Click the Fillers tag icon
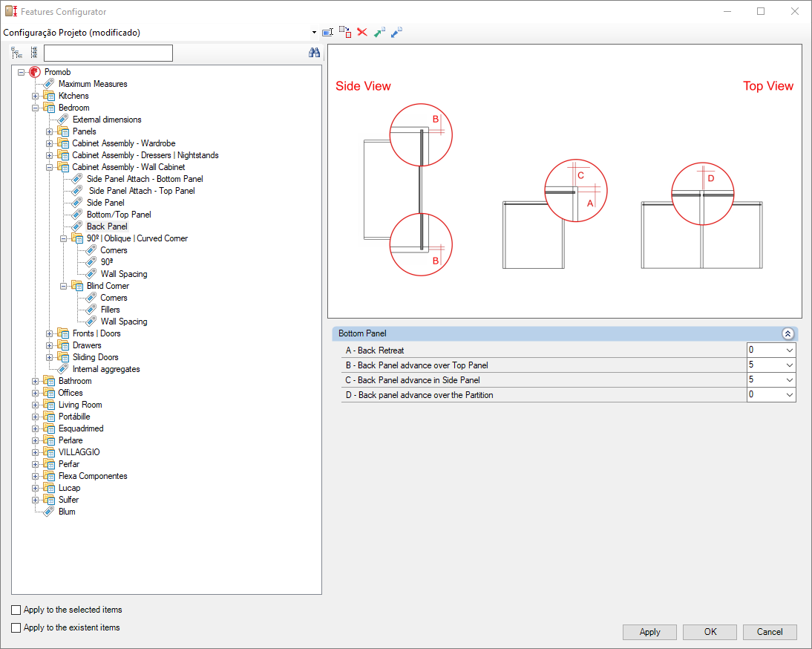This screenshot has width=812, height=649. pyautogui.click(x=91, y=309)
